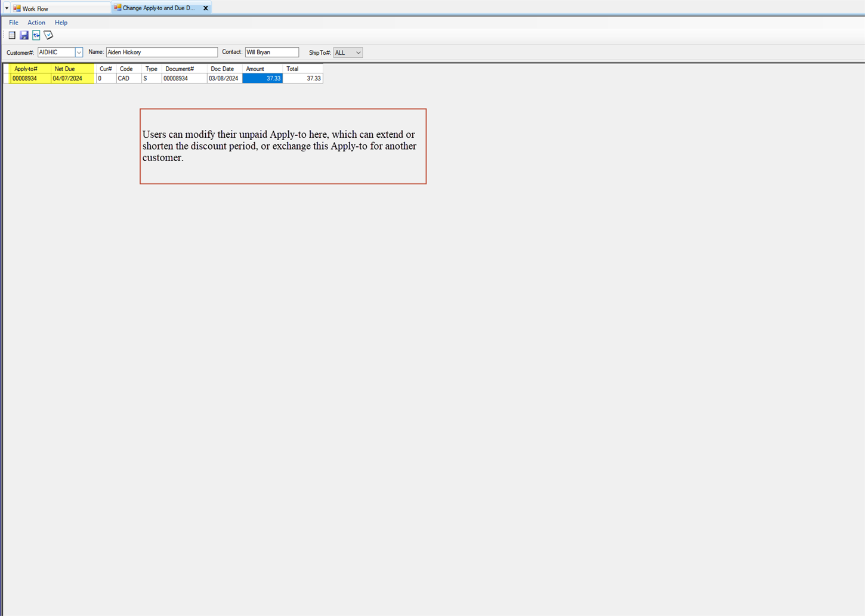
Task: Click the highlighted Amount cell 37.33
Action: pyautogui.click(x=262, y=79)
